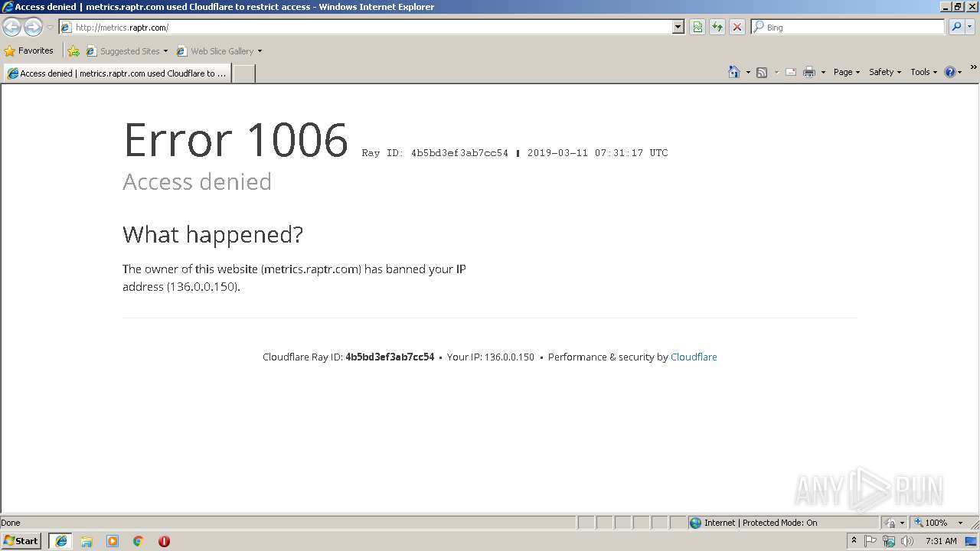The width and height of the screenshot is (980, 551).
Task: Click the Error 1006 heading text
Action: point(236,140)
